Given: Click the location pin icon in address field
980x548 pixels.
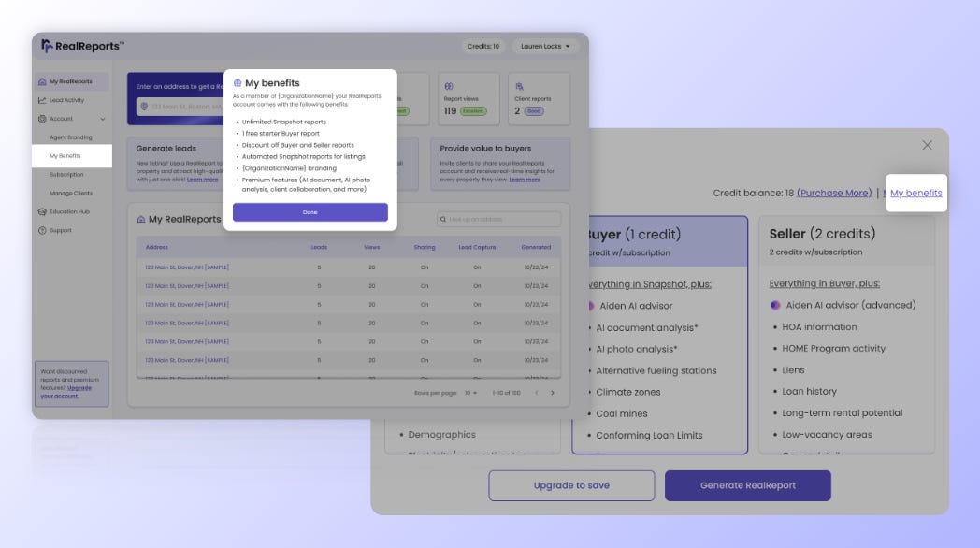Looking at the screenshot, I should [x=144, y=107].
